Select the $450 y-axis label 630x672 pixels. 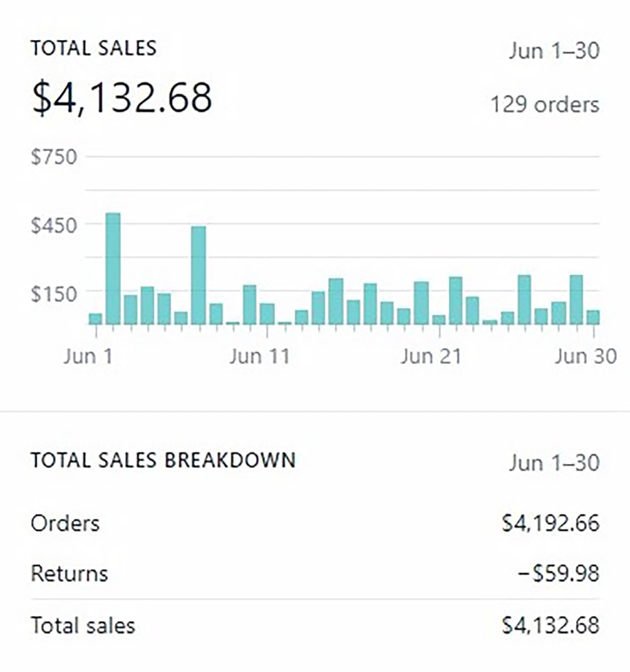pos(54,226)
